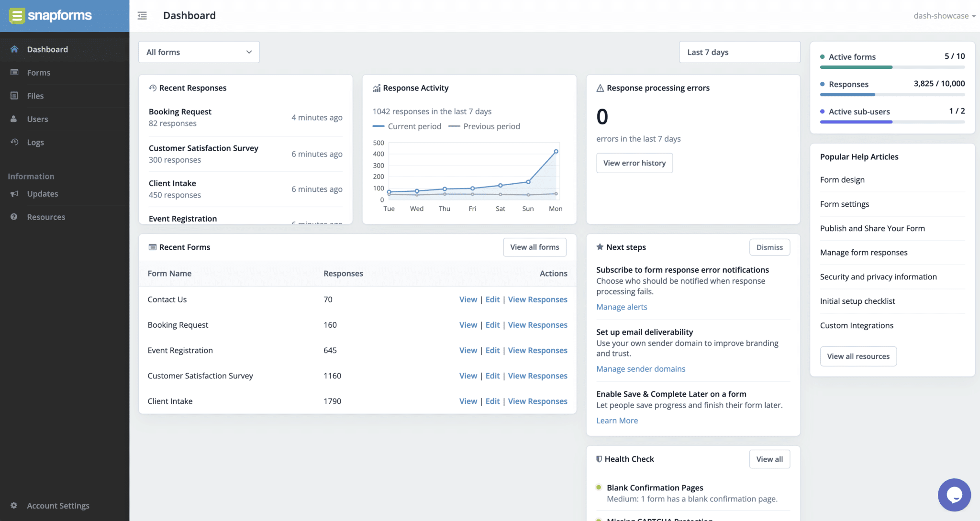Click the Response Activity chart icon
Image resolution: width=980 pixels, height=521 pixels.
(377, 88)
